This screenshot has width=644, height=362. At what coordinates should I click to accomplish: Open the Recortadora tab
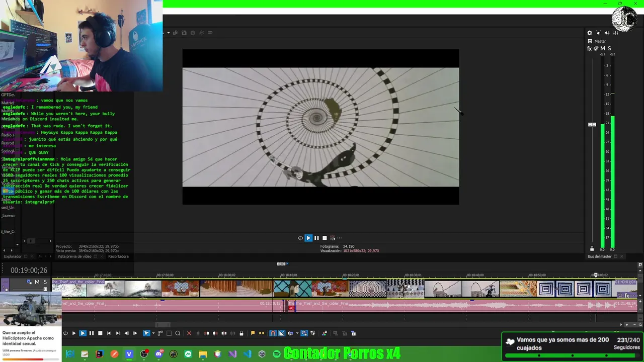pyautogui.click(x=118, y=256)
